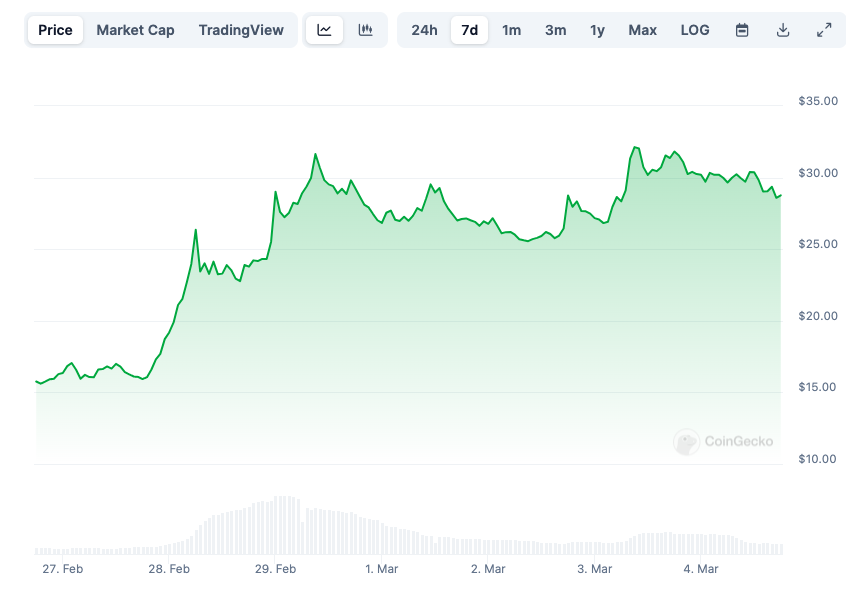Switch to the 24h timeframe

coord(424,30)
